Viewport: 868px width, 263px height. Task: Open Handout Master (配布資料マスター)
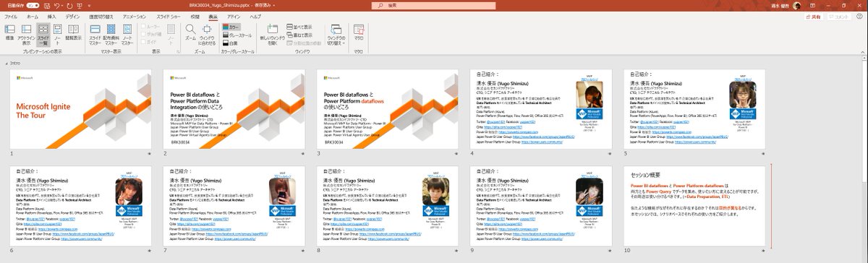click(111, 34)
